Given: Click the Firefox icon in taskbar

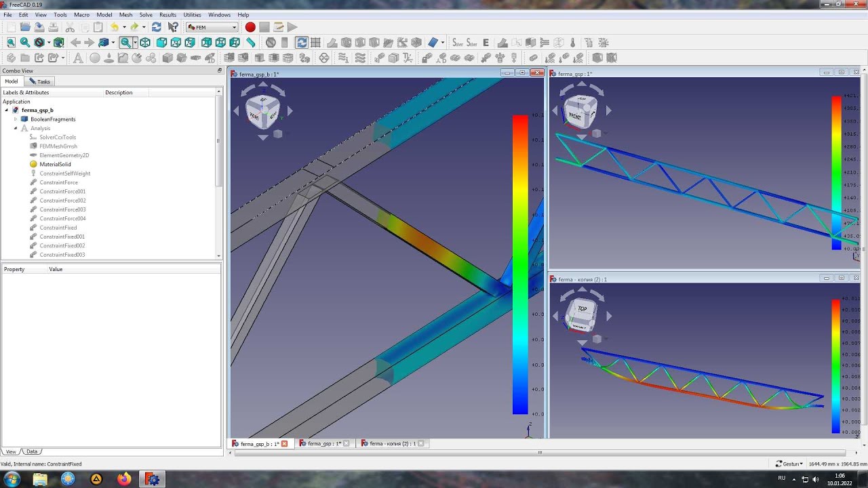Looking at the screenshot, I should [x=124, y=479].
